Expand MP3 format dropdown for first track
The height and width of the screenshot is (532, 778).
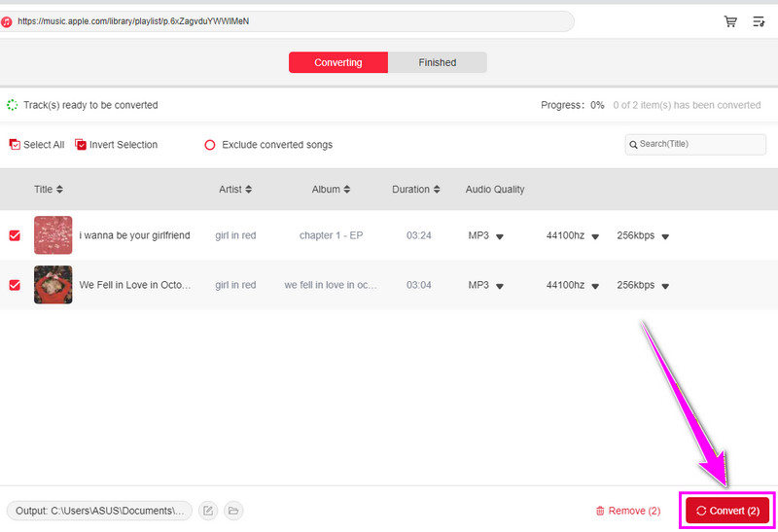500,236
